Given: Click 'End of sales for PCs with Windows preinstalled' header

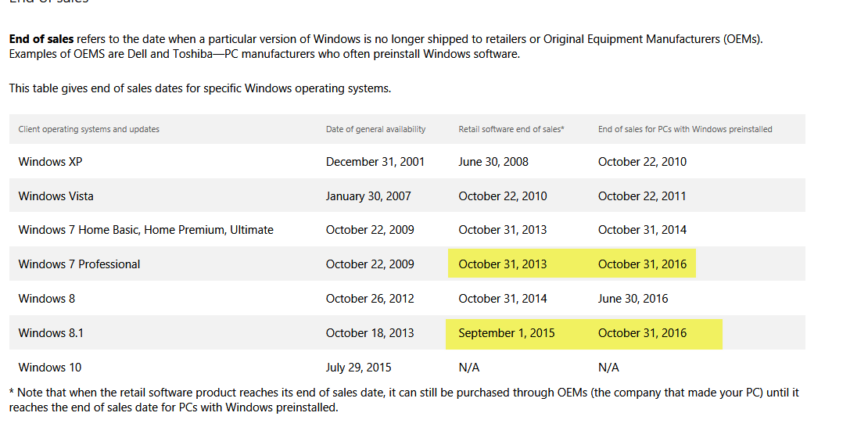Looking at the screenshot, I should pos(685,129).
